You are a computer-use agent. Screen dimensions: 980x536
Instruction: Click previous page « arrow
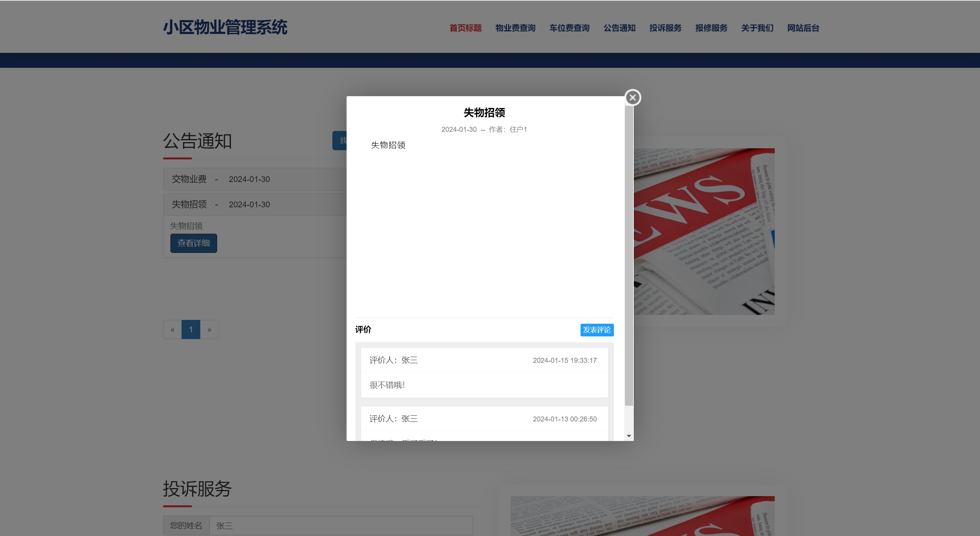point(172,329)
